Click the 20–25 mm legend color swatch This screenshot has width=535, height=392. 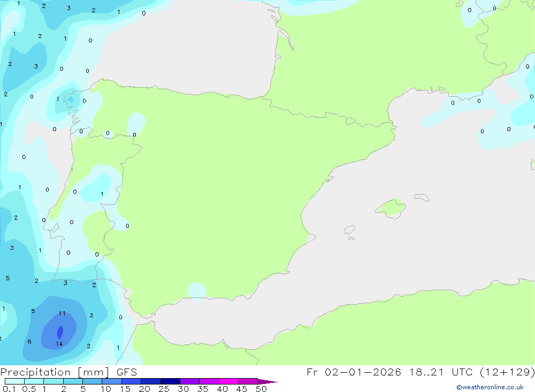tap(151, 381)
